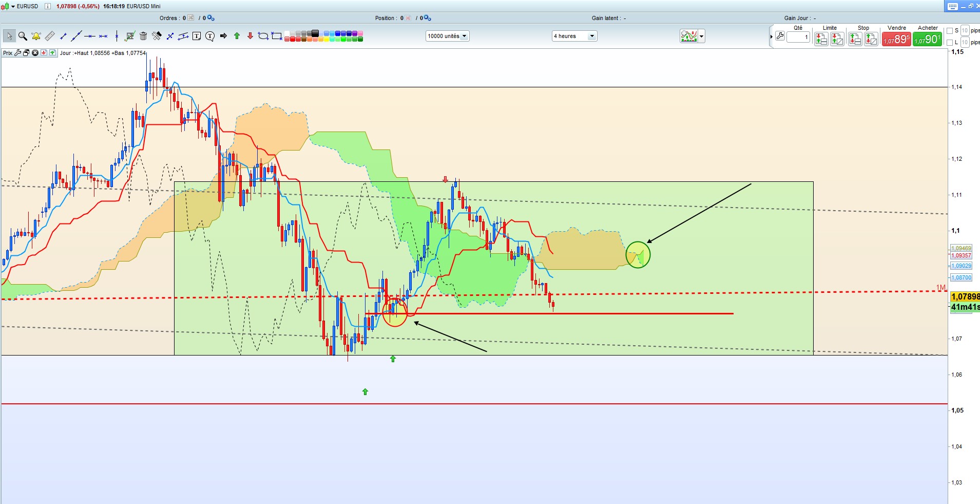Open the alert bell tool
The width and height of the screenshot is (980, 504).
36,36
